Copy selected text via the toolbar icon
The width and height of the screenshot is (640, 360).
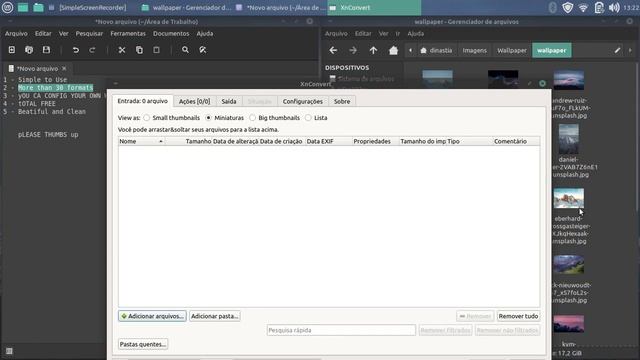[x=139, y=50]
